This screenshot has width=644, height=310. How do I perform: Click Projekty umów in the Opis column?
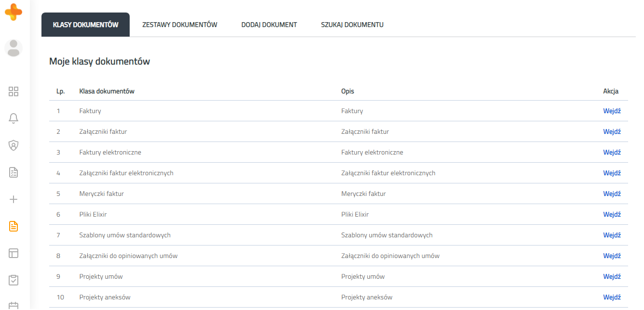click(363, 277)
